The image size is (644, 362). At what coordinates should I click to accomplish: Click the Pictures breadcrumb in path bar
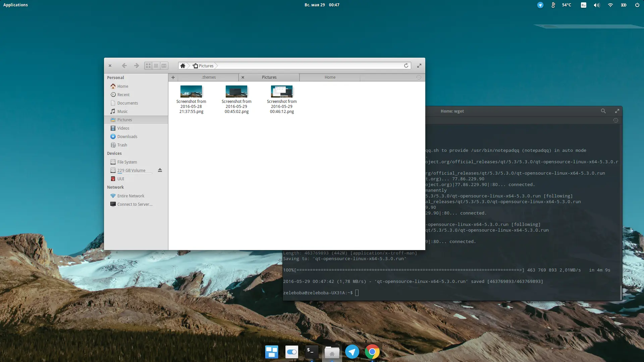(203, 66)
